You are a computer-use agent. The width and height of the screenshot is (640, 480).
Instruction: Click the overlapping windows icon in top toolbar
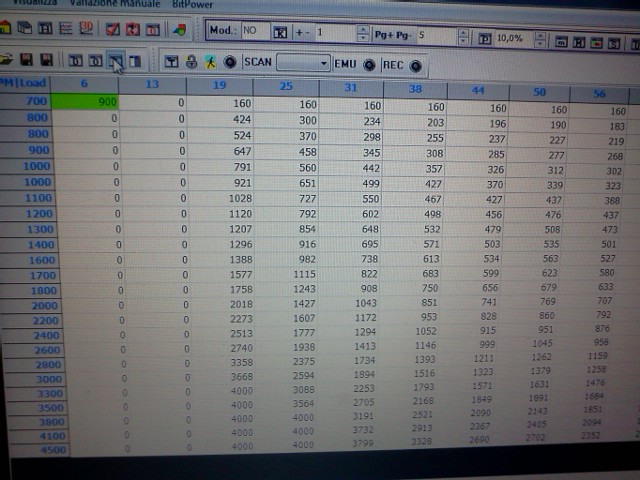pyautogui.click(x=25, y=28)
